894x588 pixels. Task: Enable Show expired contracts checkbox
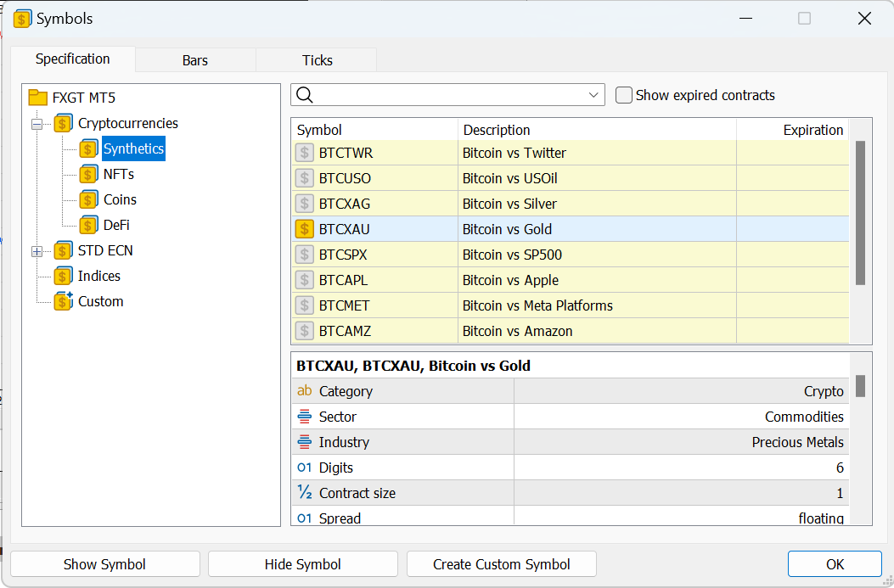pyautogui.click(x=624, y=95)
